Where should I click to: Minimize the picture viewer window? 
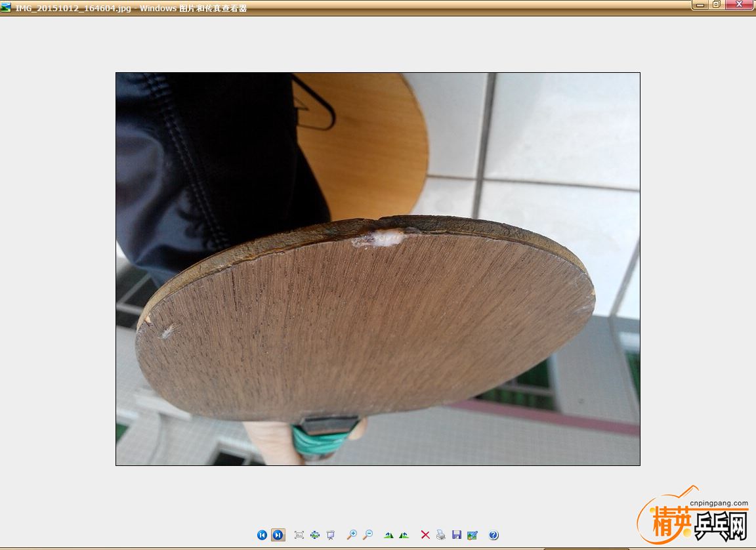tap(700, 5)
